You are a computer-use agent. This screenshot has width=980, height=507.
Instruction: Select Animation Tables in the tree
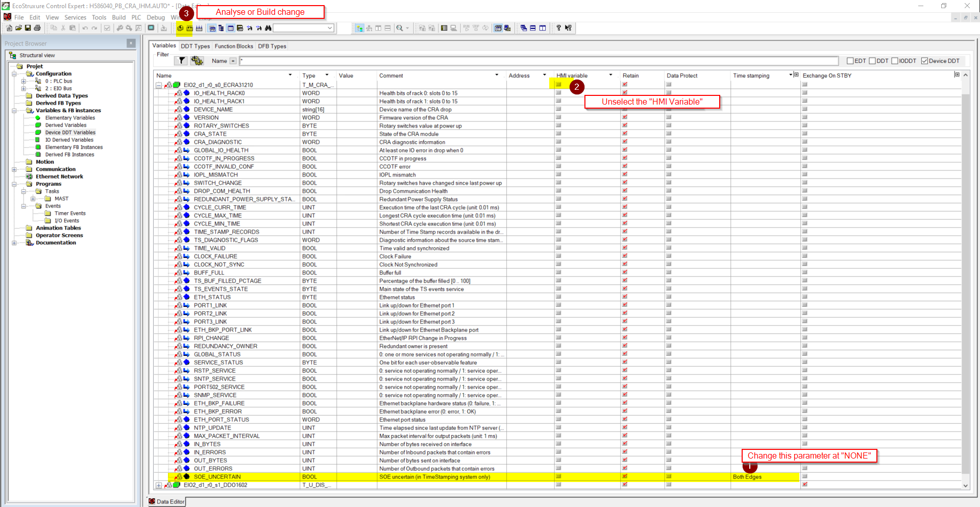[58, 228]
